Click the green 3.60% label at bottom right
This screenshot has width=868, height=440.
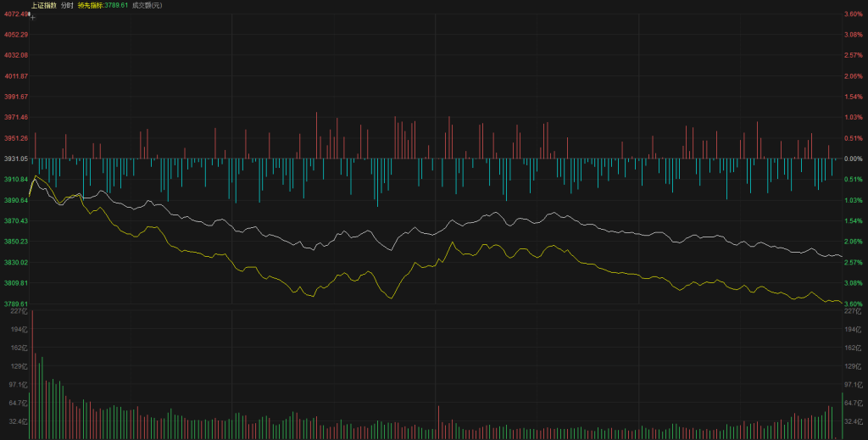click(x=853, y=304)
